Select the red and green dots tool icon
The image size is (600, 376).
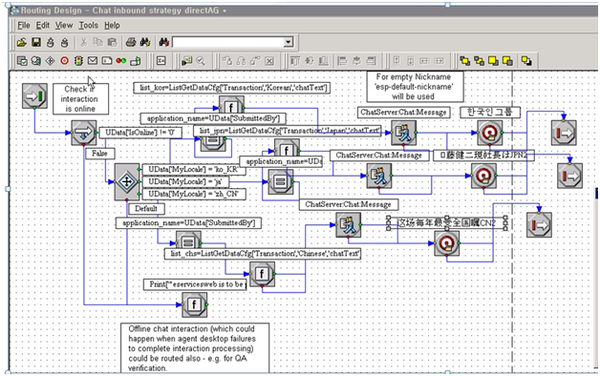click(x=121, y=61)
